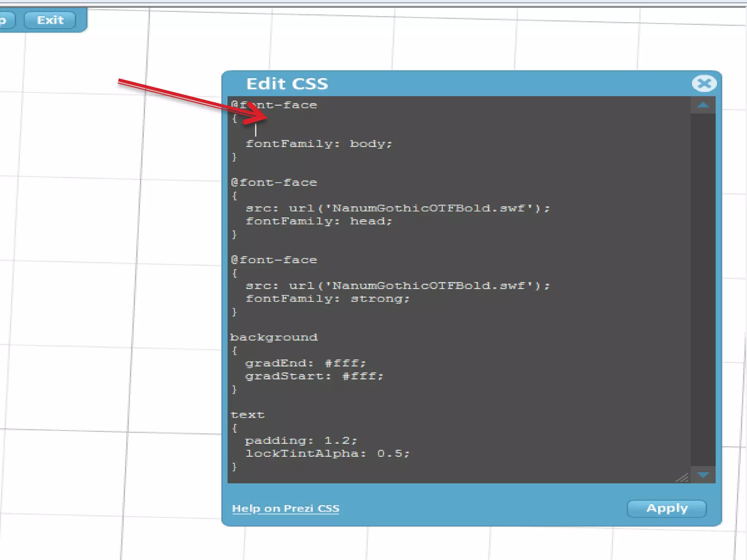Click the first src url NanumGothicOTFBold line
This screenshot has width=747, height=560.
click(398, 208)
